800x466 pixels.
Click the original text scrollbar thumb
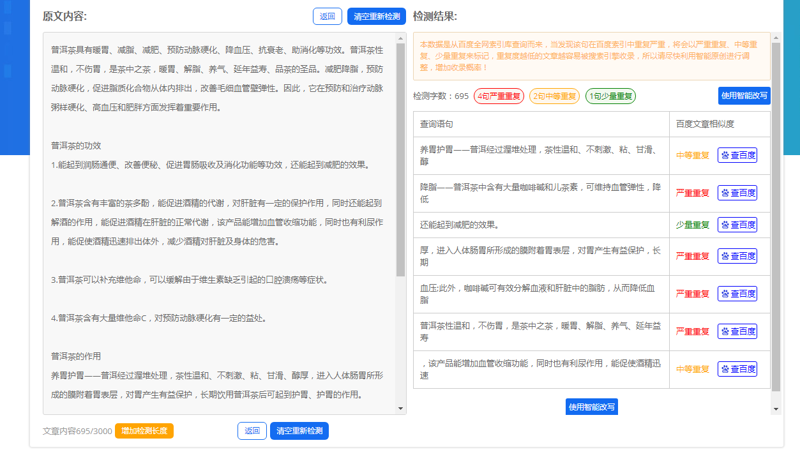point(401,160)
